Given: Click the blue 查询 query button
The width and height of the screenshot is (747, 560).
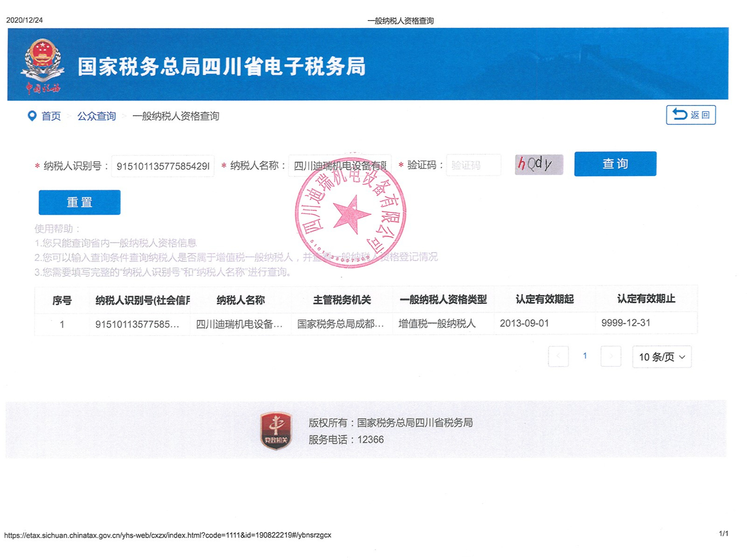Looking at the screenshot, I should [x=615, y=164].
